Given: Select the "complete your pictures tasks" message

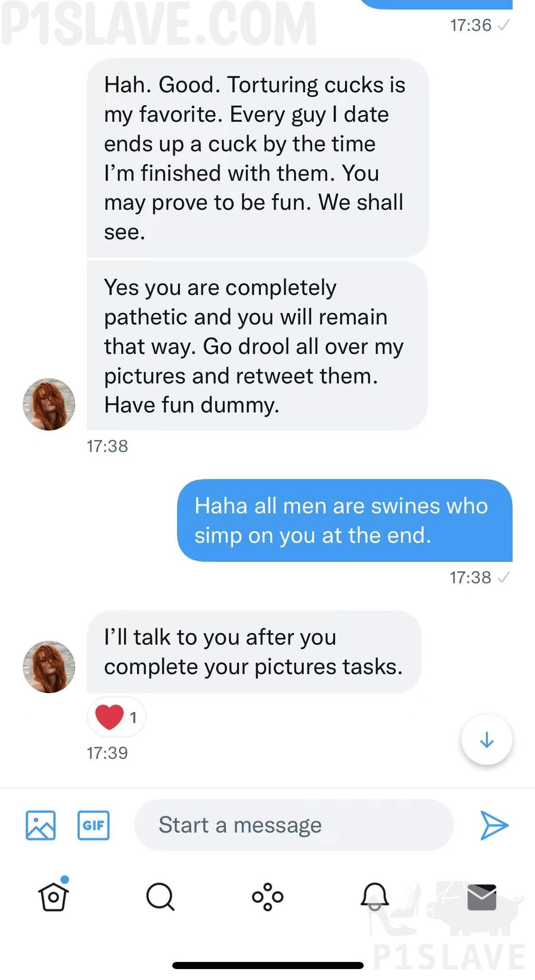Looking at the screenshot, I should click(x=254, y=652).
